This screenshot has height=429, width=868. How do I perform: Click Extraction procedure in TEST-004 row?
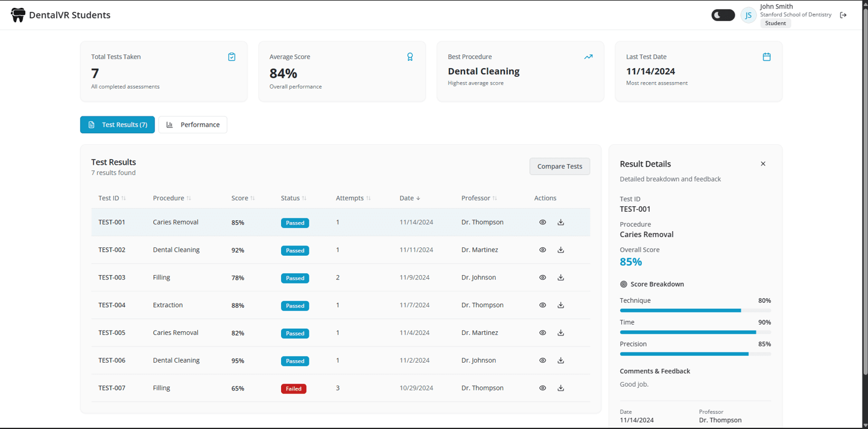(x=168, y=305)
